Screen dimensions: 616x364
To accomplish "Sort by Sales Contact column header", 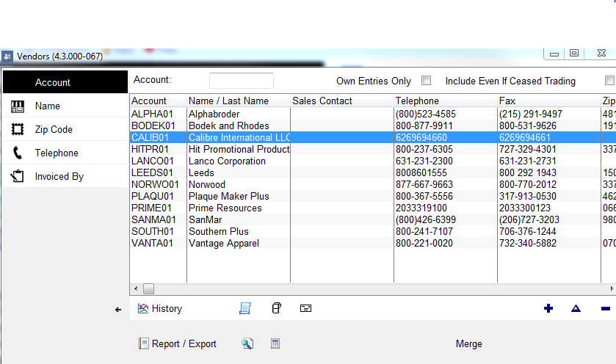I will pos(342,101).
